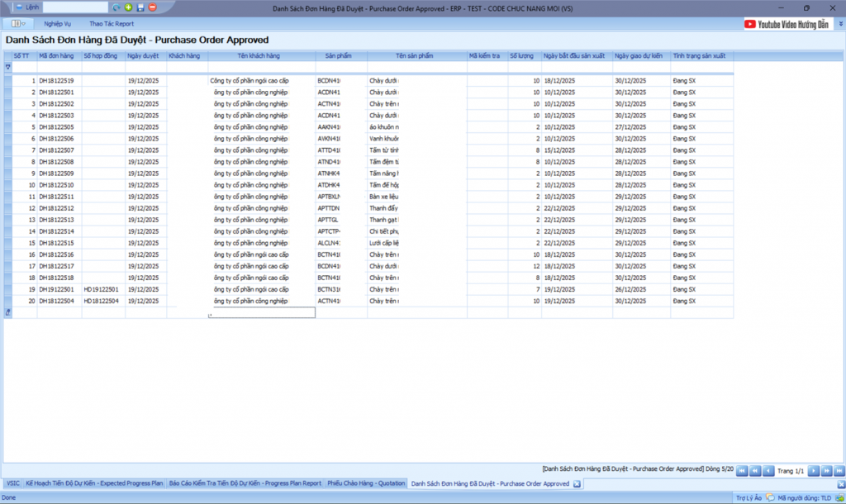Click the Trợ Lý Ảo chat icon
Image resolution: width=846 pixels, height=504 pixels.
click(x=770, y=498)
